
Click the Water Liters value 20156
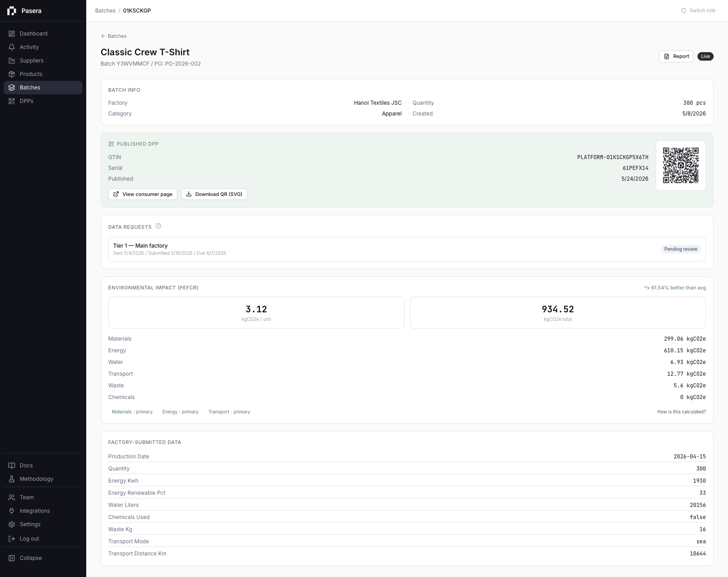[698, 505]
